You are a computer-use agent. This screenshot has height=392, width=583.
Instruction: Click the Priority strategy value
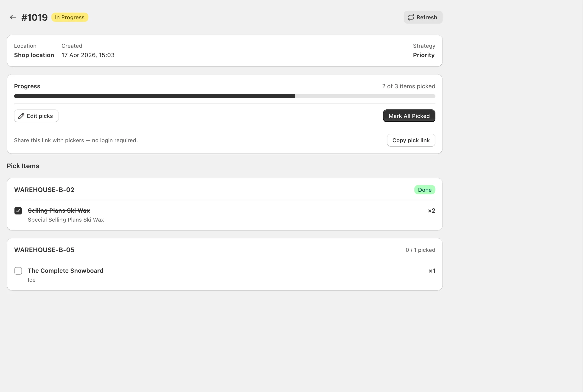pyautogui.click(x=423, y=55)
